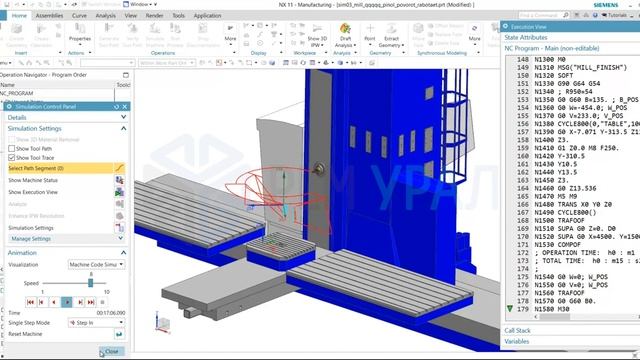Click the More icon in Synchronous Modeling
The height and width of the screenshot is (360, 640).
tap(474, 29)
